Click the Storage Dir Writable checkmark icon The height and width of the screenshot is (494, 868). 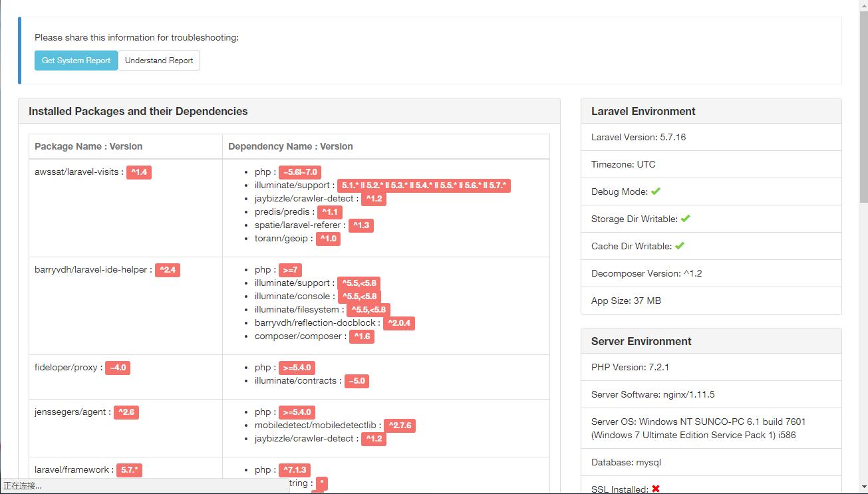pyautogui.click(x=684, y=218)
